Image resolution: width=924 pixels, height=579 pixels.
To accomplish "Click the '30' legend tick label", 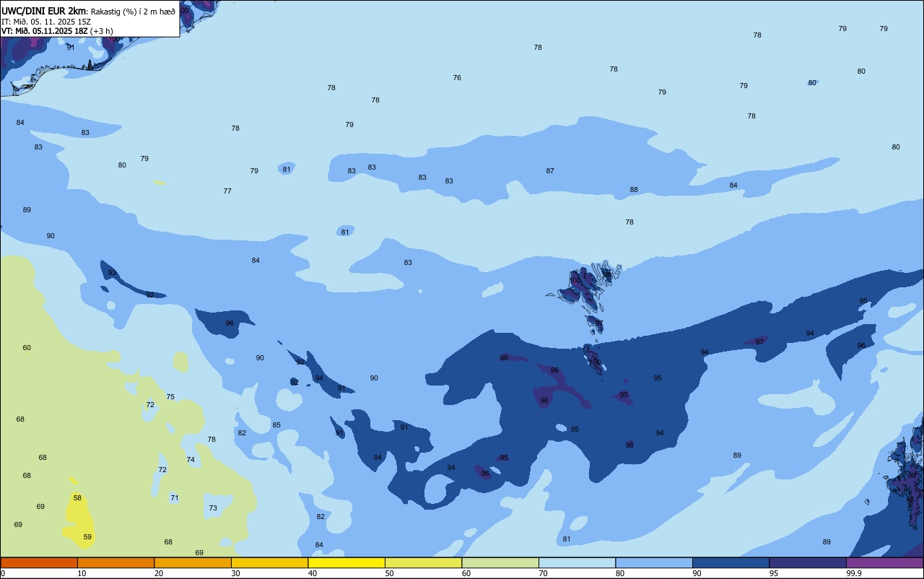I will tap(236, 573).
